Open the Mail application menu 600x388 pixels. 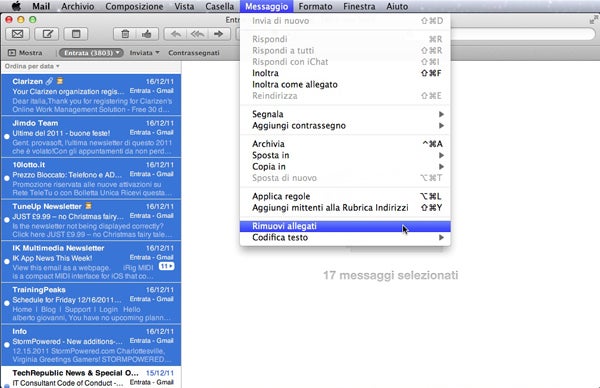(41, 7)
